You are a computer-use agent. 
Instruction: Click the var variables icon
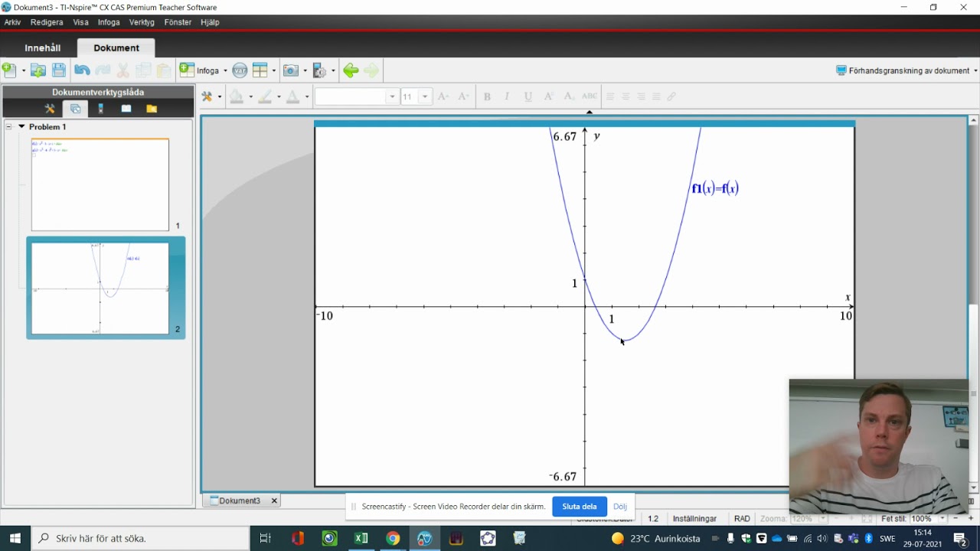click(240, 70)
